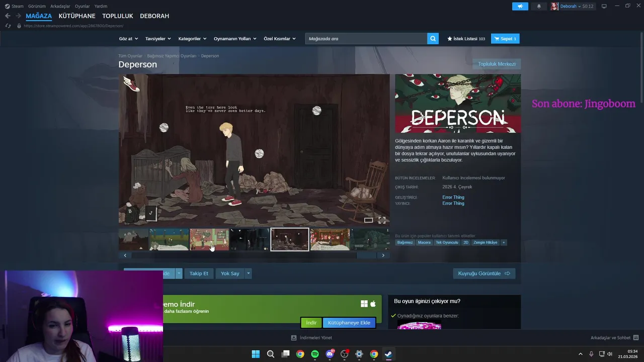Open the Arkadaşlar menu

coord(60,6)
